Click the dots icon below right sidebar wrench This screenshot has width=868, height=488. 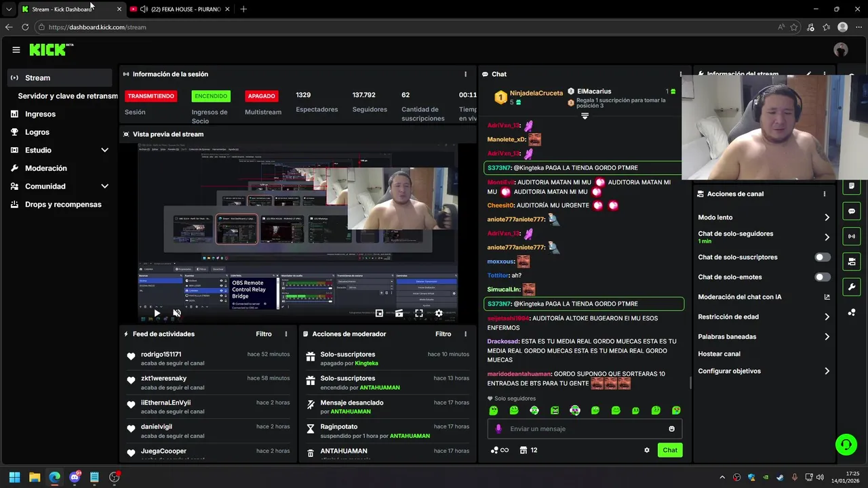[852, 312]
